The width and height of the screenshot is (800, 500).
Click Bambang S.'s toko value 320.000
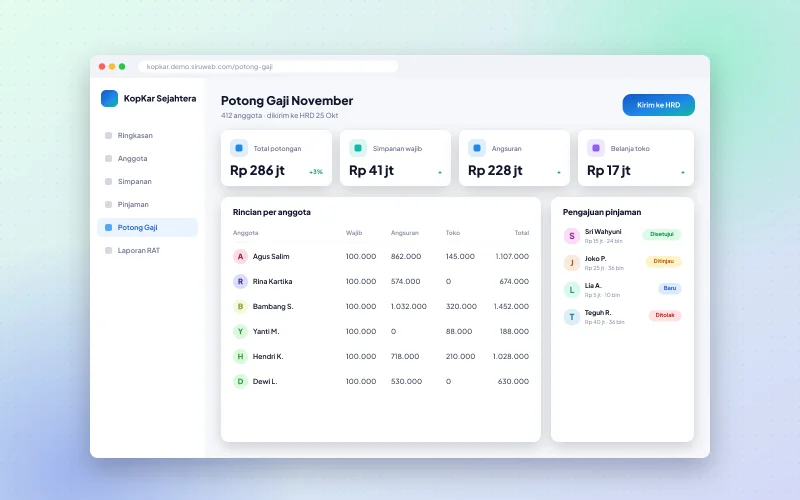(x=461, y=307)
